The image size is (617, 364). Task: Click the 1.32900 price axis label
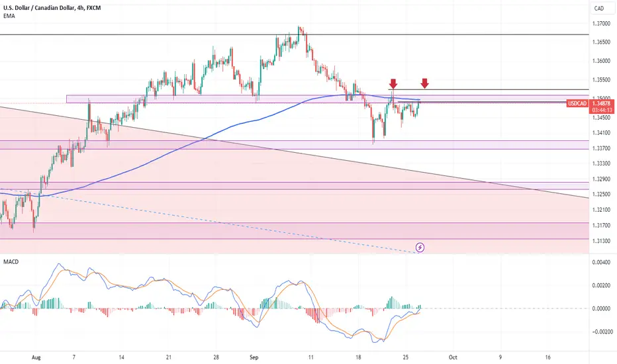click(601, 179)
